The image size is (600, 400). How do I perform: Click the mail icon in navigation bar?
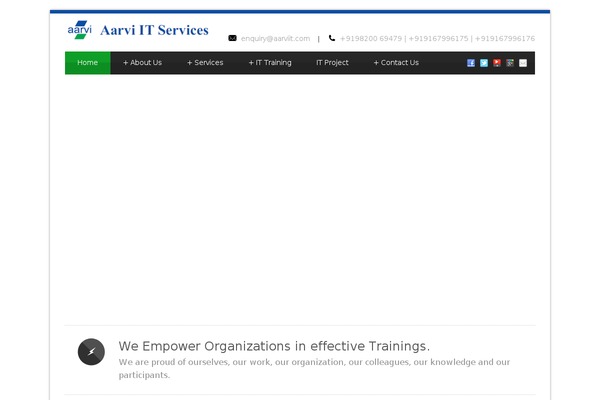pos(523,63)
